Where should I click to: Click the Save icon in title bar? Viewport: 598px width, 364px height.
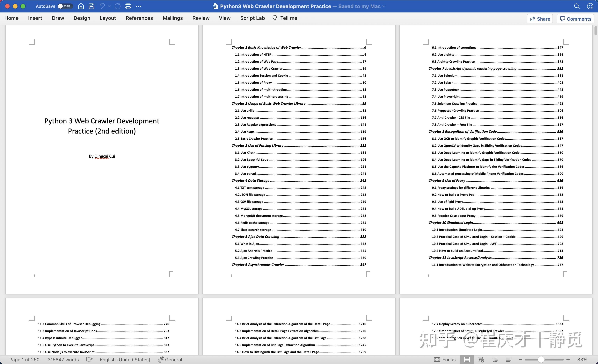tap(91, 6)
